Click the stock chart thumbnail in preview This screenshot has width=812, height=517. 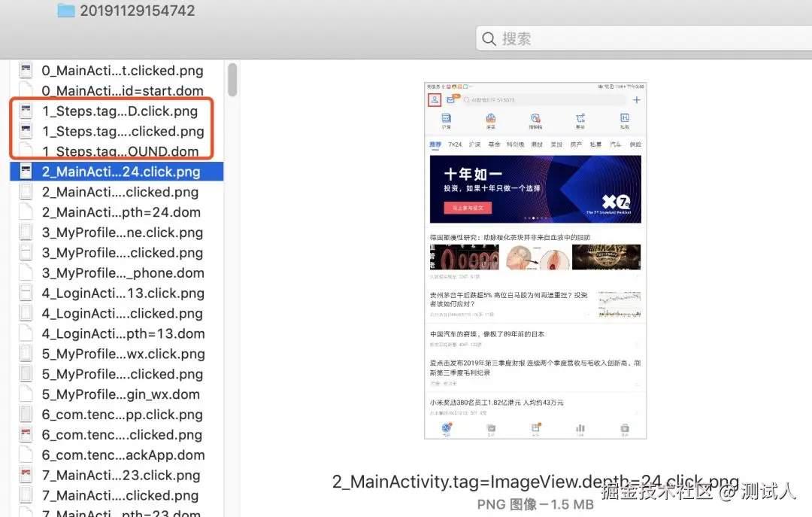[620, 304]
